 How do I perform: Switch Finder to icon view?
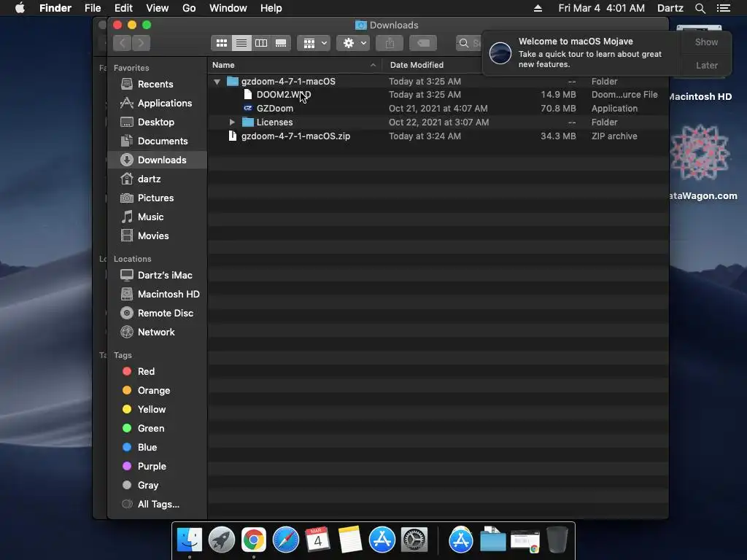coord(222,43)
